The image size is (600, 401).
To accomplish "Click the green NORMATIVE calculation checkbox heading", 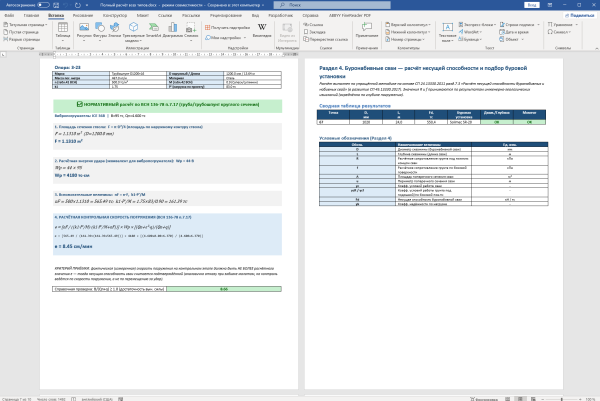I will (x=168, y=104).
